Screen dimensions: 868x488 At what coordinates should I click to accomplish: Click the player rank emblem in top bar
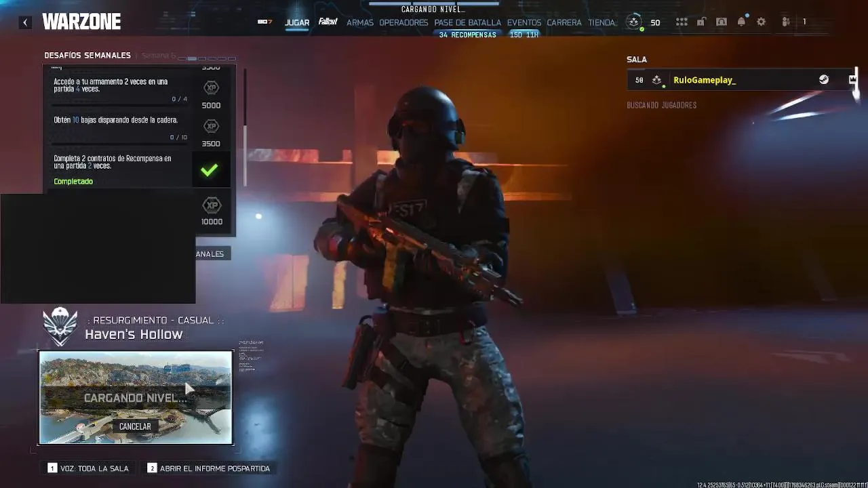(634, 22)
